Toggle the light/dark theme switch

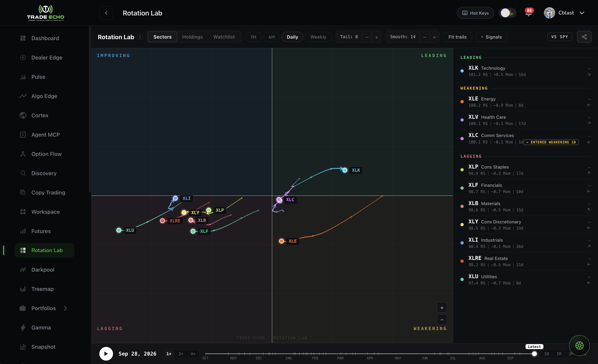coord(508,13)
